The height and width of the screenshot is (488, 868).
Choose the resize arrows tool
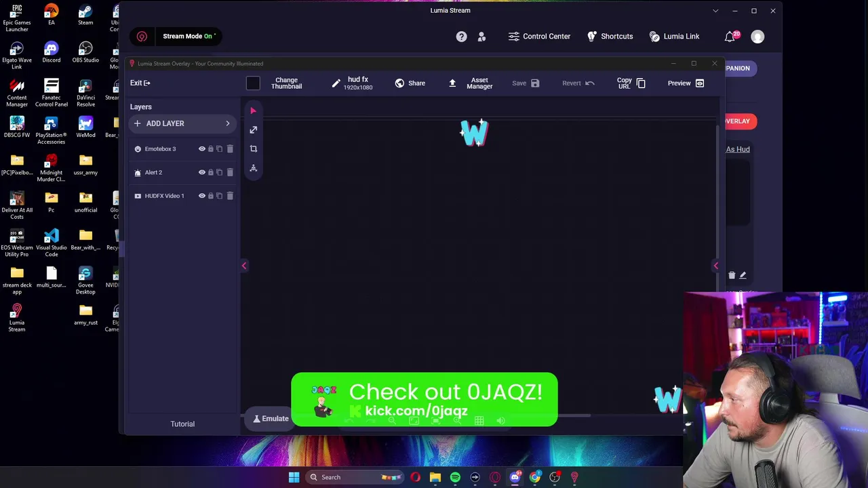tap(253, 129)
